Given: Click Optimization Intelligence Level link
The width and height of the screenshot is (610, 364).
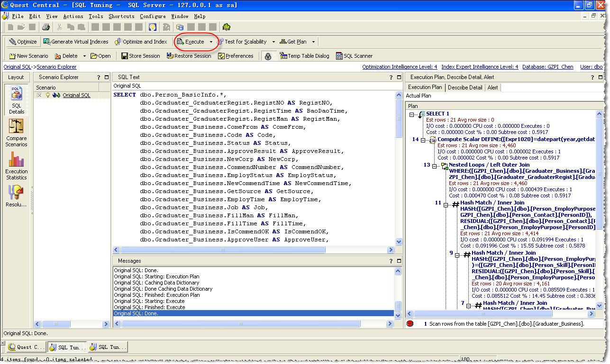Looking at the screenshot, I should 400,67.
